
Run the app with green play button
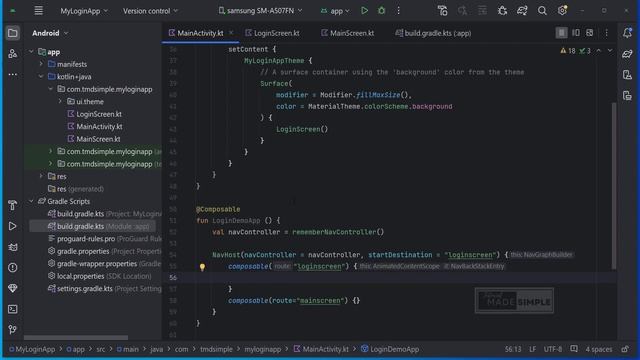tap(364, 11)
